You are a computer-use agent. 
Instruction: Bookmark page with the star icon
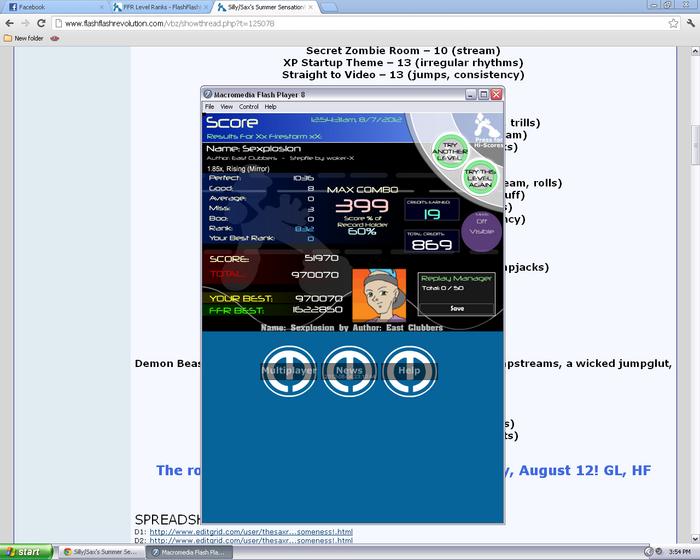673,23
